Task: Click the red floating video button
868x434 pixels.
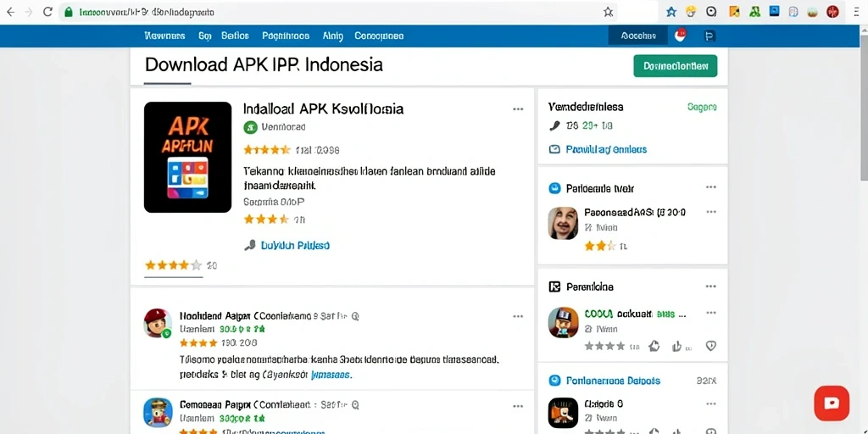Action: [x=832, y=403]
